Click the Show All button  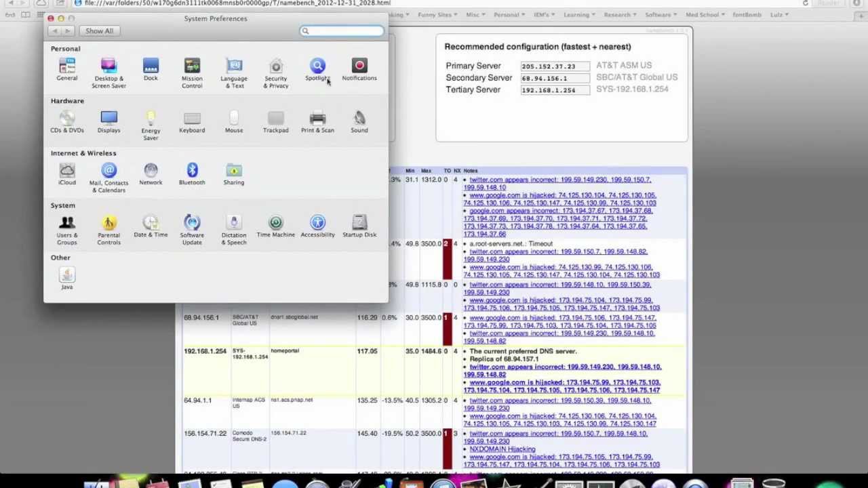click(x=99, y=30)
